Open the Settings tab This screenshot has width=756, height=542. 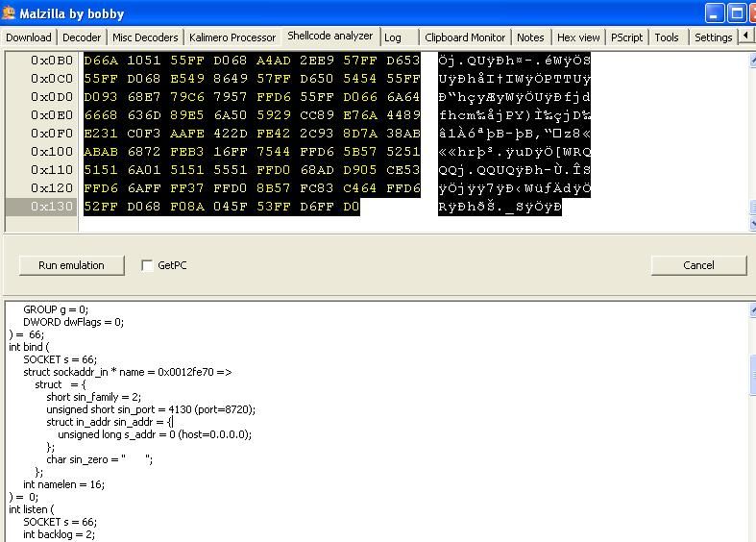coord(713,37)
